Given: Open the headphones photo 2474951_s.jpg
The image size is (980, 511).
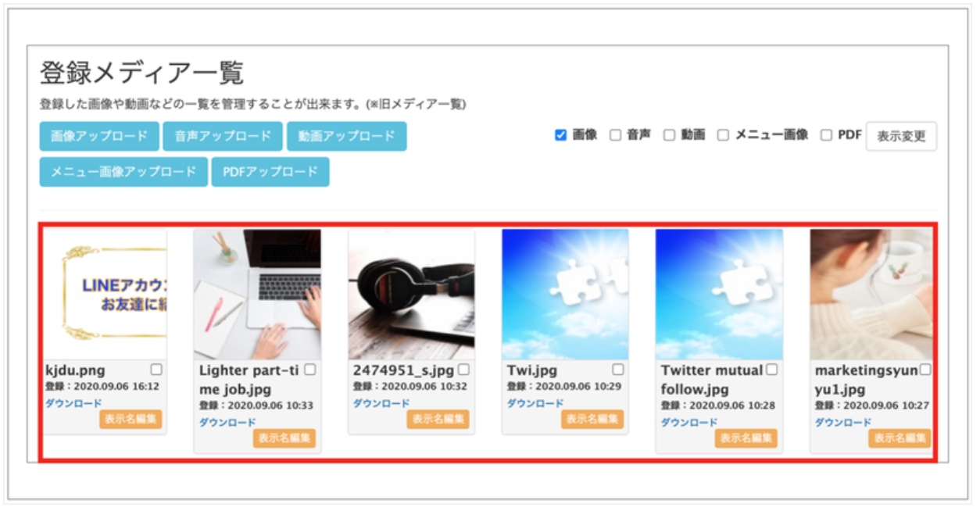Looking at the screenshot, I should [x=411, y=295].
